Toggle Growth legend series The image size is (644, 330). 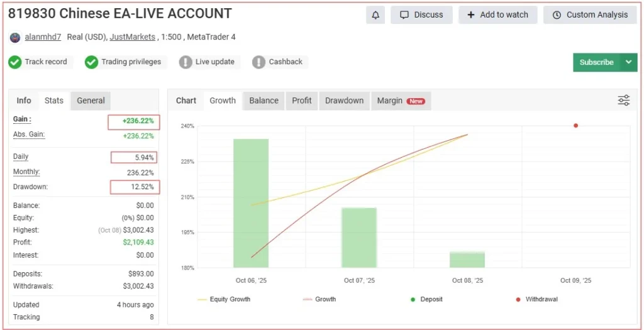(319, 299)
